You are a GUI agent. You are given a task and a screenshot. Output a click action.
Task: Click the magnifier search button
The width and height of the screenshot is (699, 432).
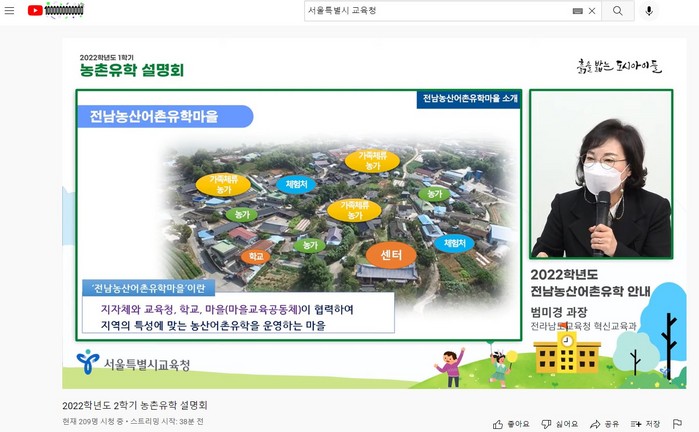[x=617, y=11]
